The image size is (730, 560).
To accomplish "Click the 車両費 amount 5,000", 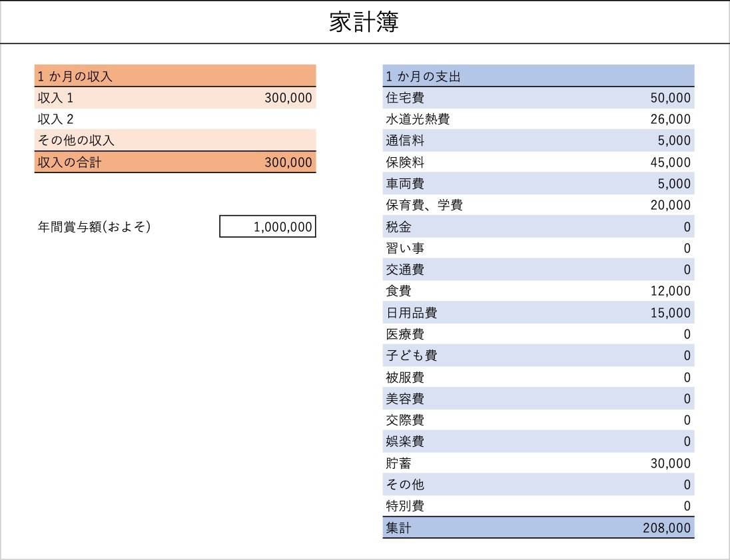I will [x=674, y=184].
